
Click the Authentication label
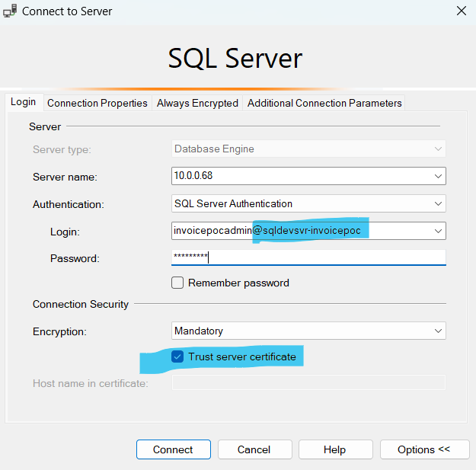tap(69, 204)
